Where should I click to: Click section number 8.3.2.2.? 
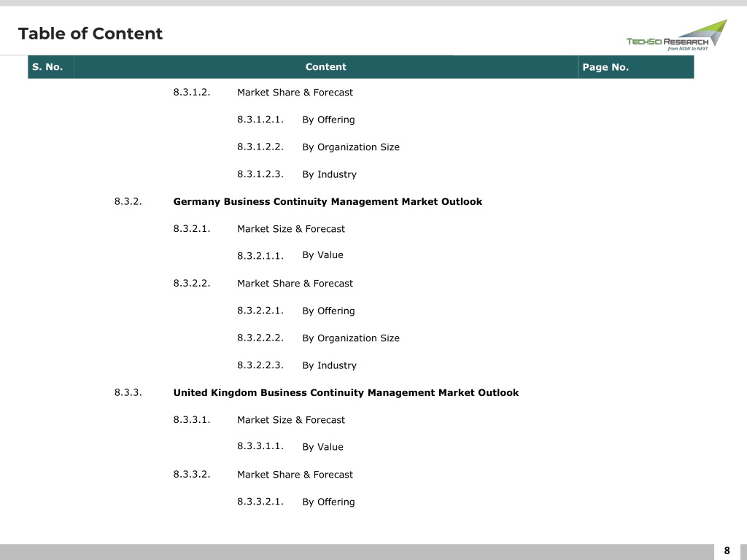192,284
